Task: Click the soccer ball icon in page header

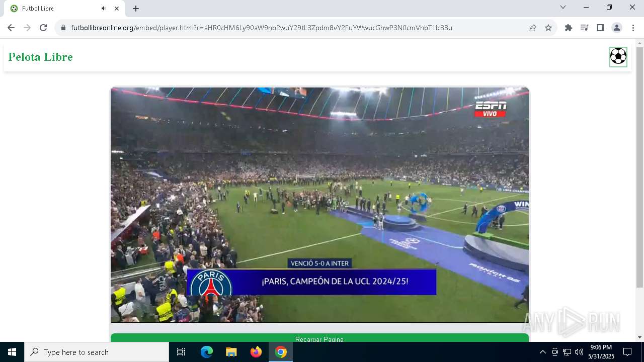Action: tap(618, 57)
